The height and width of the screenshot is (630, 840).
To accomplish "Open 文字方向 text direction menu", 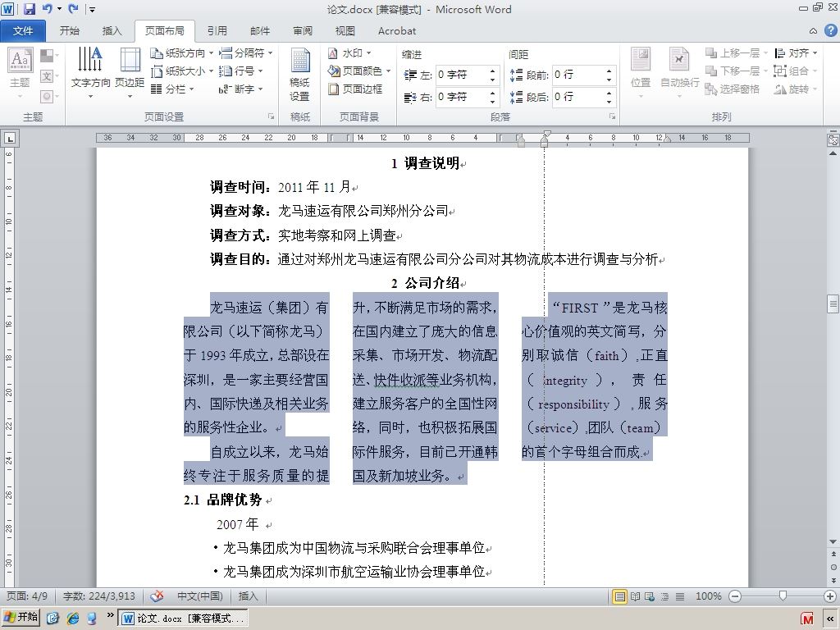I will 90,72.
